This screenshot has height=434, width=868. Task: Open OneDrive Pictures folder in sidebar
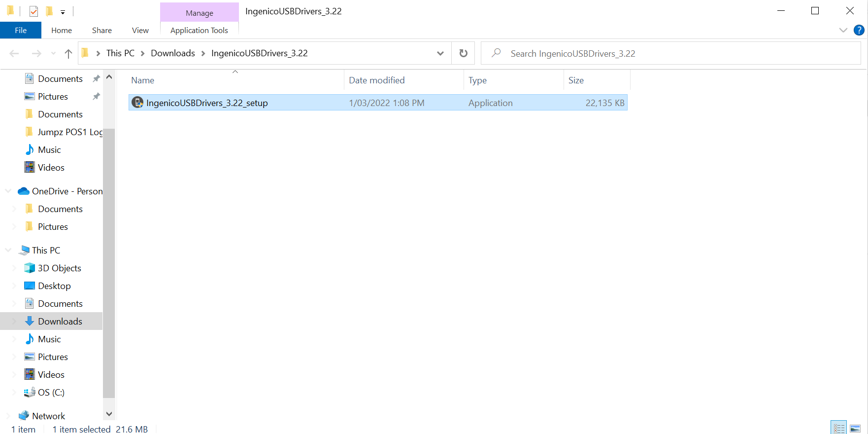53,226
